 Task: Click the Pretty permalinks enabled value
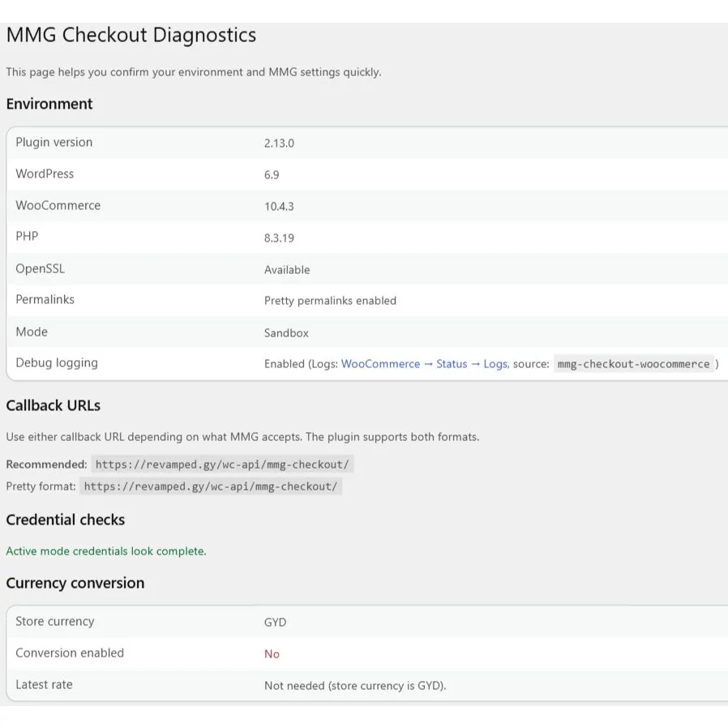click(330, 301)
